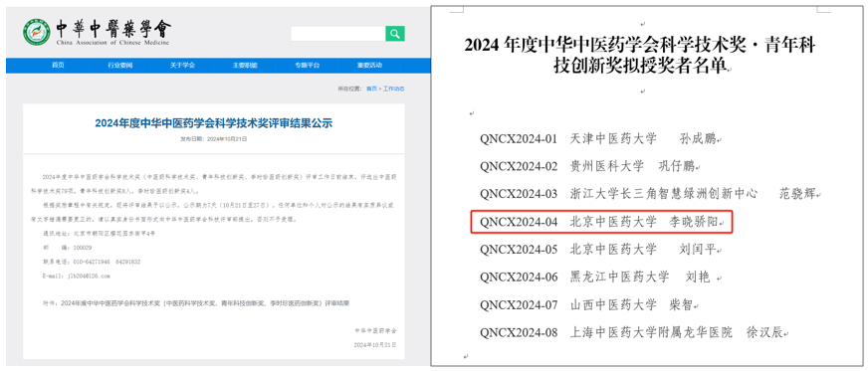Click the 首页 breadcrumb link
This screenshot has height=371, width=868.
[371, 89]
